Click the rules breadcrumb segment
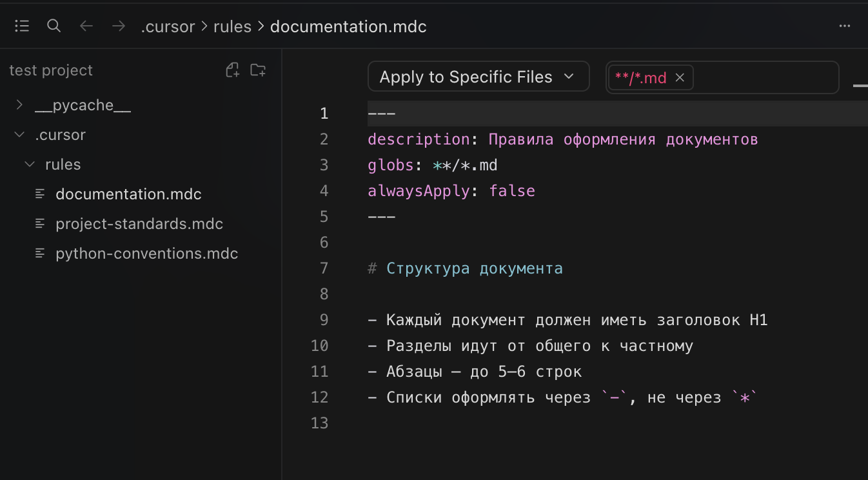 tap(232, 26)
